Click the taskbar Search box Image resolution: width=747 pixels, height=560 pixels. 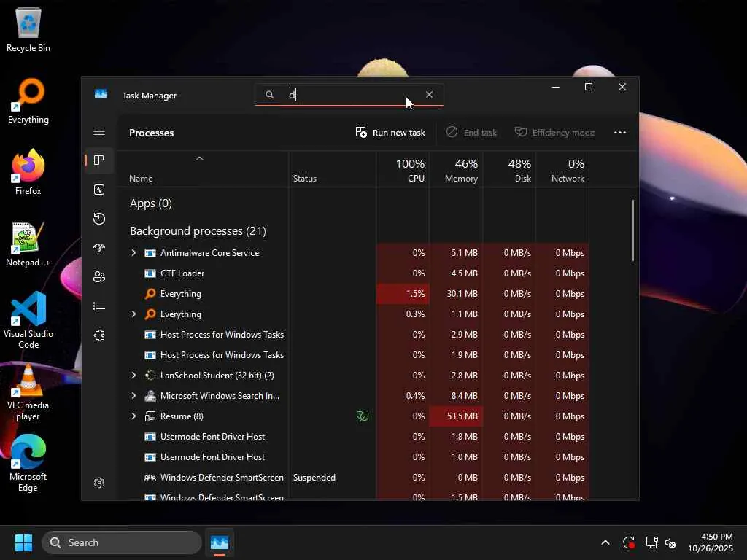click(x=122, y=542)
